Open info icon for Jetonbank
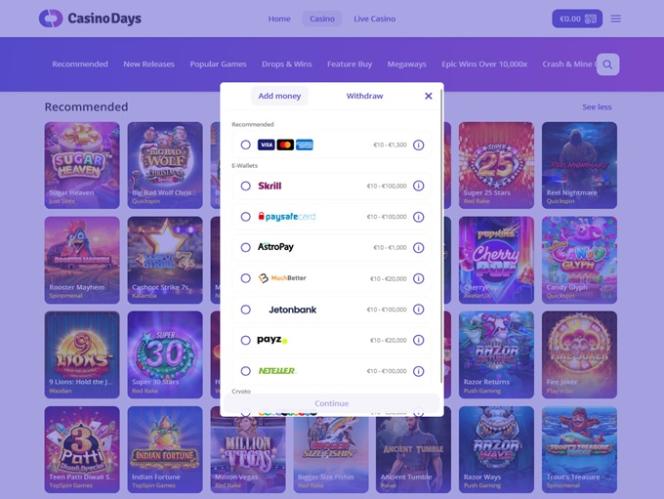 click(x=418, y=310)
